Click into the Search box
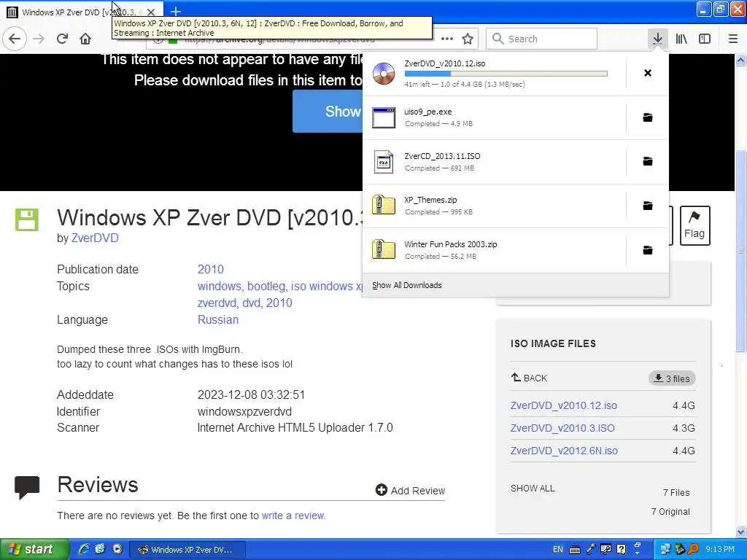The height and width of the screenshot is (560, 747). (x=542, y=39)
